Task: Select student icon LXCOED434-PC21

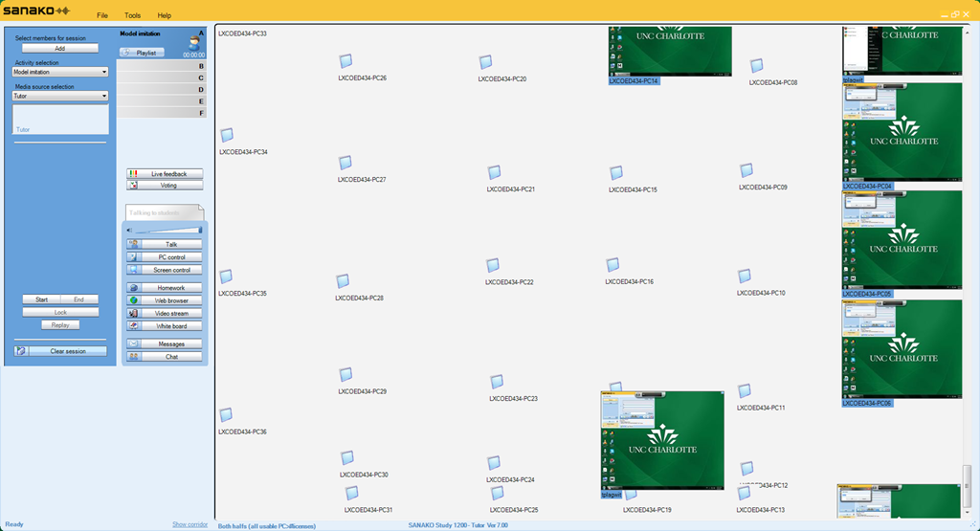Action: click(x=494, y=173)
